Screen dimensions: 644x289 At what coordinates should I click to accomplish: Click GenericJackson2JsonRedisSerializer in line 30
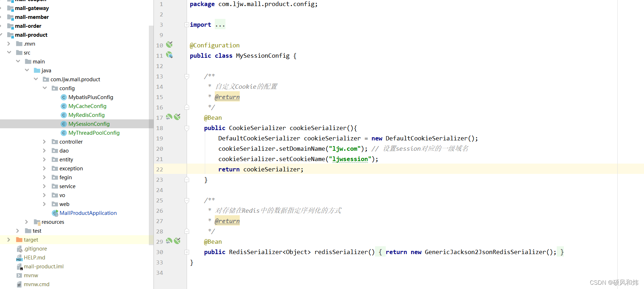pos(485,252)
